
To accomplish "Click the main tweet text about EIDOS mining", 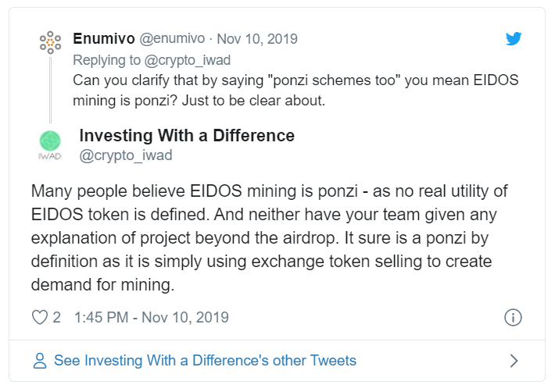I will pos(269,238).
